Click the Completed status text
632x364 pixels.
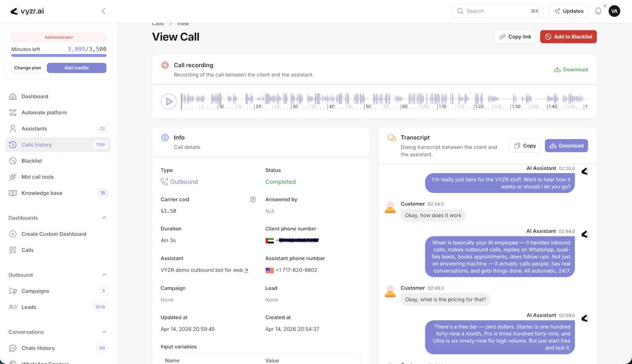tap(280, 182)
